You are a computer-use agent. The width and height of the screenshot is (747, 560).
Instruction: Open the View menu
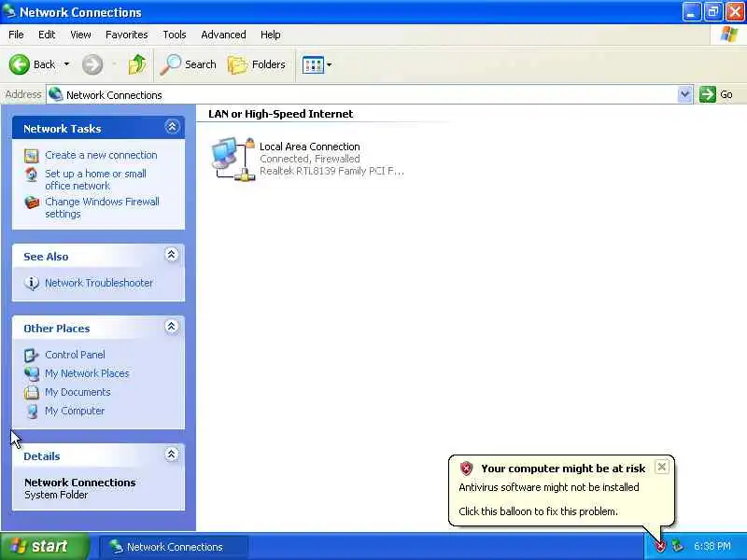(x=80, y=35)
